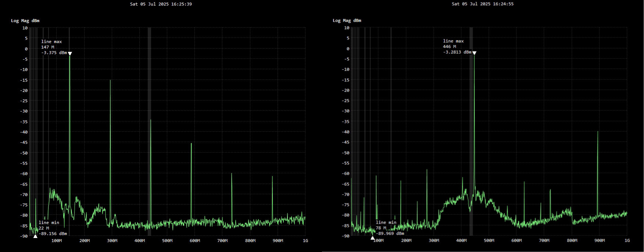Select the line max marker triangle at 446 M

pos(474,53)
